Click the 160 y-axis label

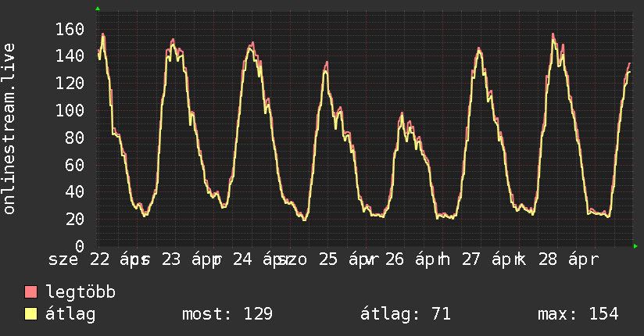[70, 29]
